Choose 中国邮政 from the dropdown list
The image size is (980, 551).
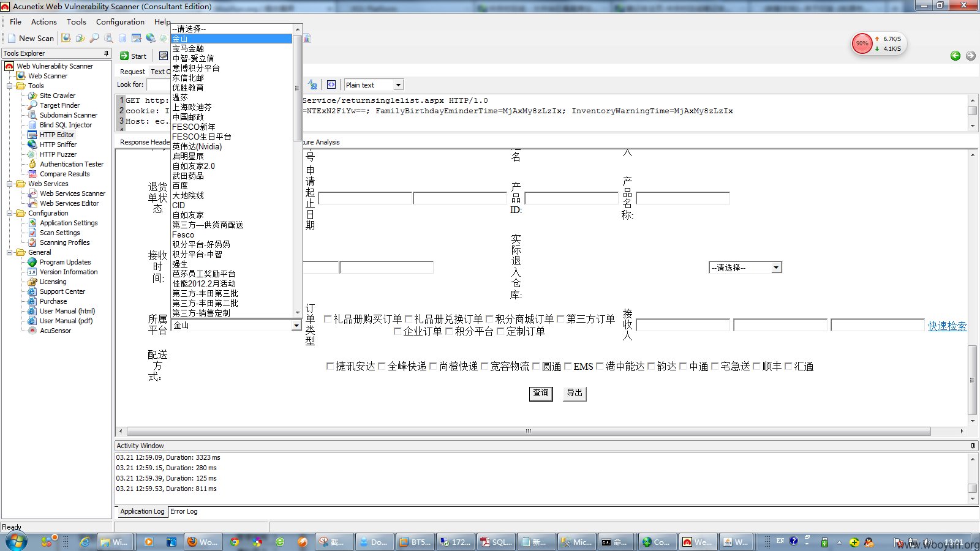pos(232,117)
